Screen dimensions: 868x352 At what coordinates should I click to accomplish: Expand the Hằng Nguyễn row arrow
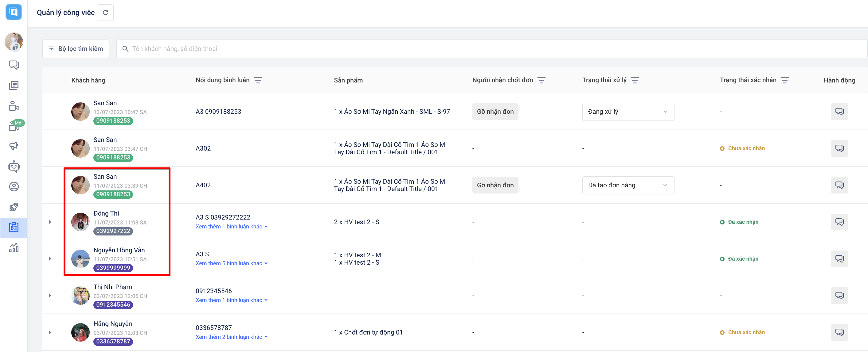coord(50,332)
